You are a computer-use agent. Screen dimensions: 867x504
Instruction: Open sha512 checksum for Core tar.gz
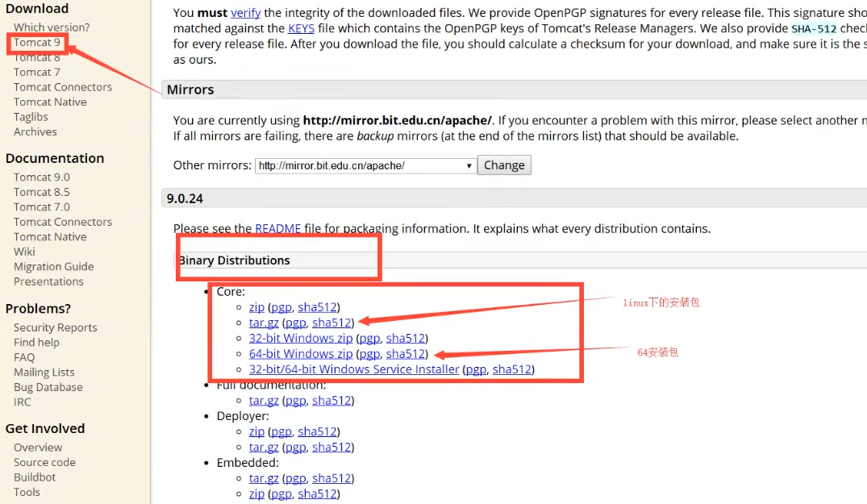(331, 323)
